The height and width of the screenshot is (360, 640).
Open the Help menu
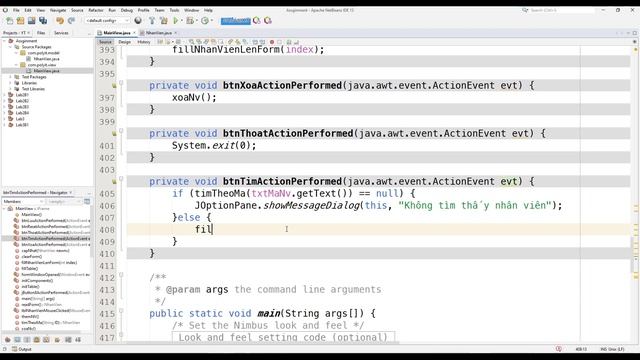[x=208, y=10]
